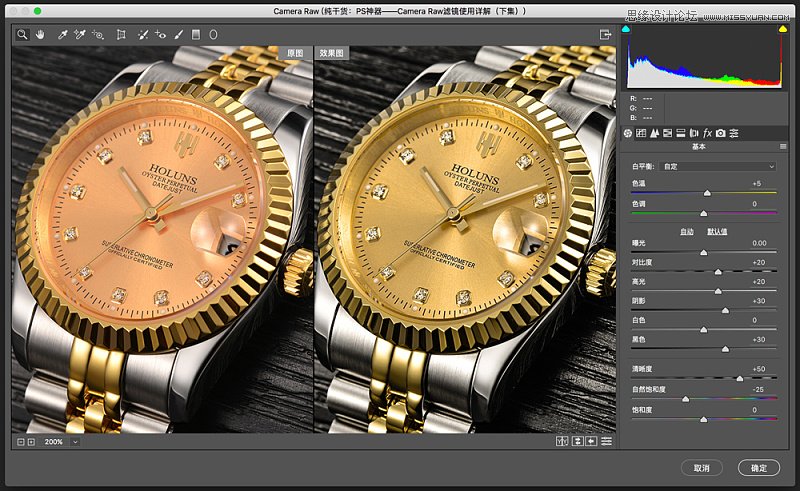Open the zoom level dropdown
Viewport: 800px width, 491px height.
75,441
